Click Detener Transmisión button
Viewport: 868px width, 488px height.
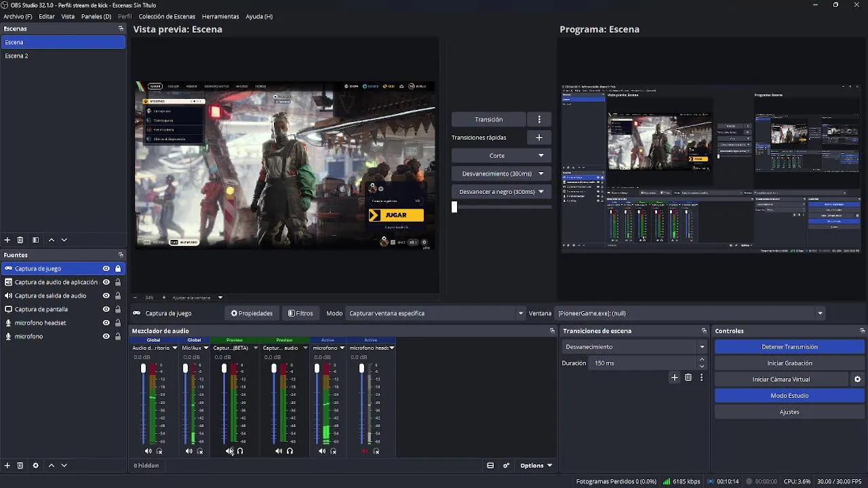click(789, 347)
